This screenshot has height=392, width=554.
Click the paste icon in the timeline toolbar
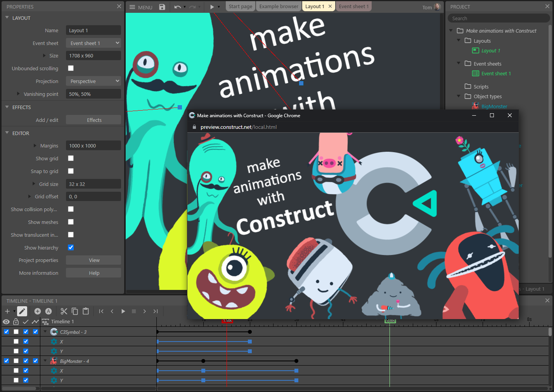click(x=85, y=311)
